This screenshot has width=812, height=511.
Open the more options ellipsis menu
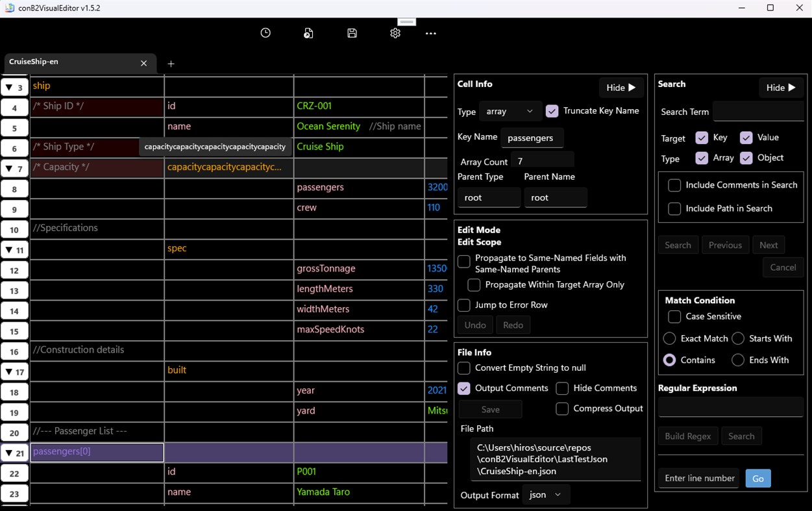[431, 33]
